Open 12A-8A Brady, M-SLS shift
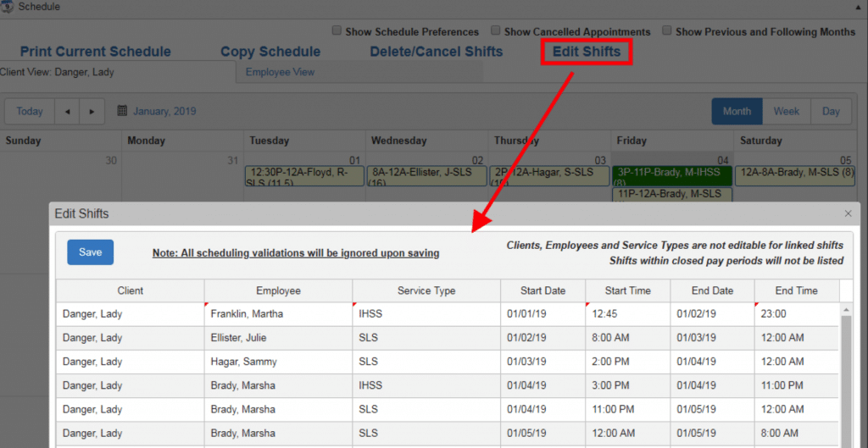This screenshot has width=868, height=448. (795, 176)
